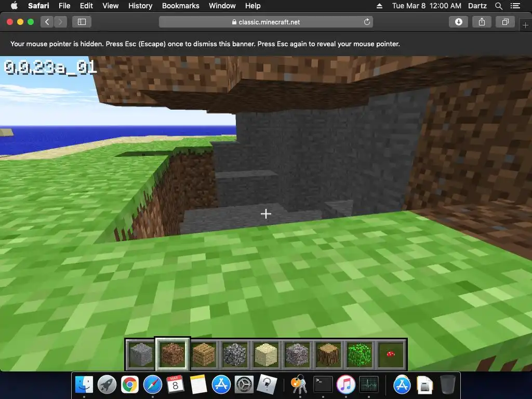The width and height of the screenshot is (532, 399).
Task: Open a new Safari tab
Action: pos(525,25)
